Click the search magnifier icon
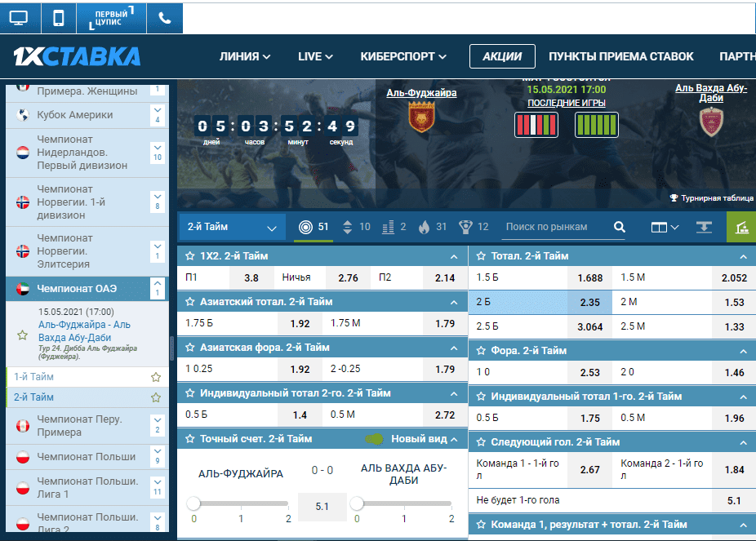This screenshot has height=541, width=756. [x=619, y=228]
